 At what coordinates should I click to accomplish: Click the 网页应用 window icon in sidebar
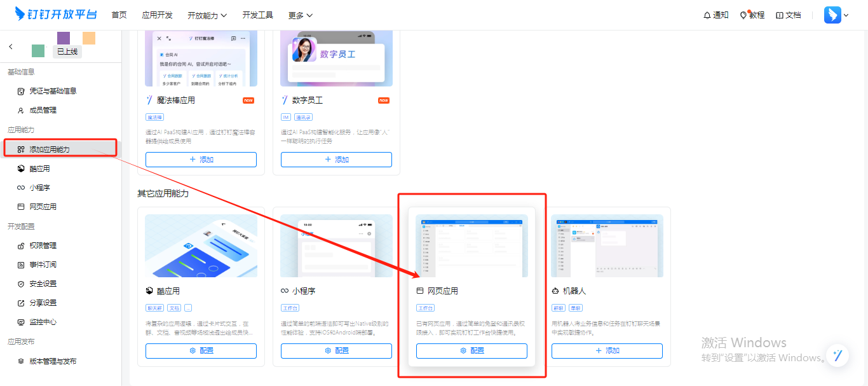click(21, 207)
